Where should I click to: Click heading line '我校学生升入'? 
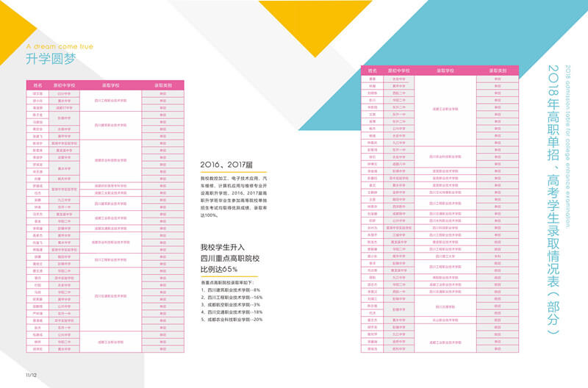click(x=223, y=247)
